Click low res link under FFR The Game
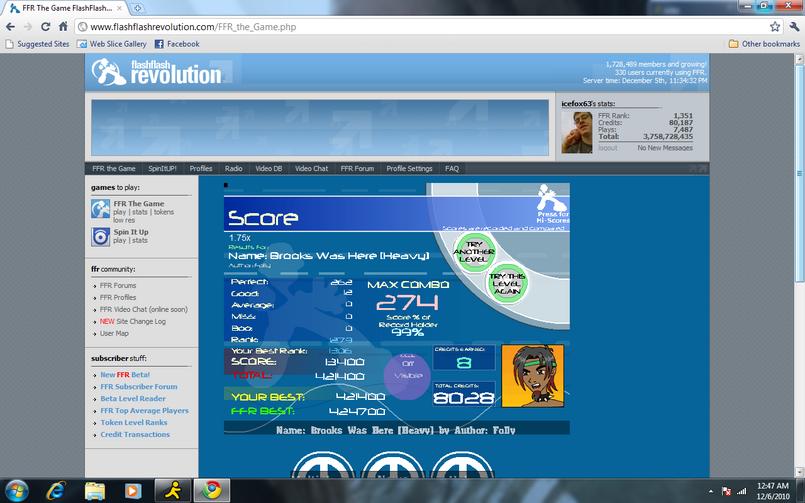 point(124,220)
